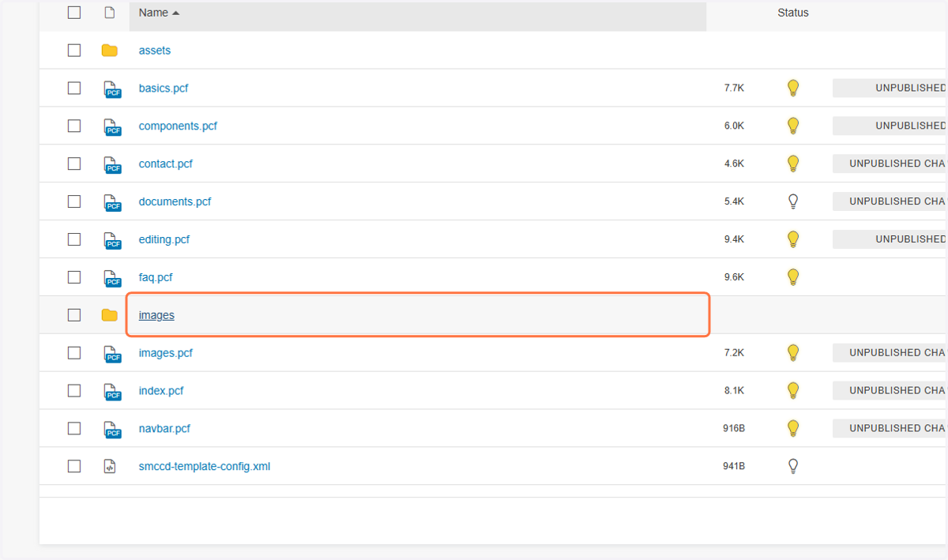
Task: Sort by the Status column header
Action: coord(793,13)
